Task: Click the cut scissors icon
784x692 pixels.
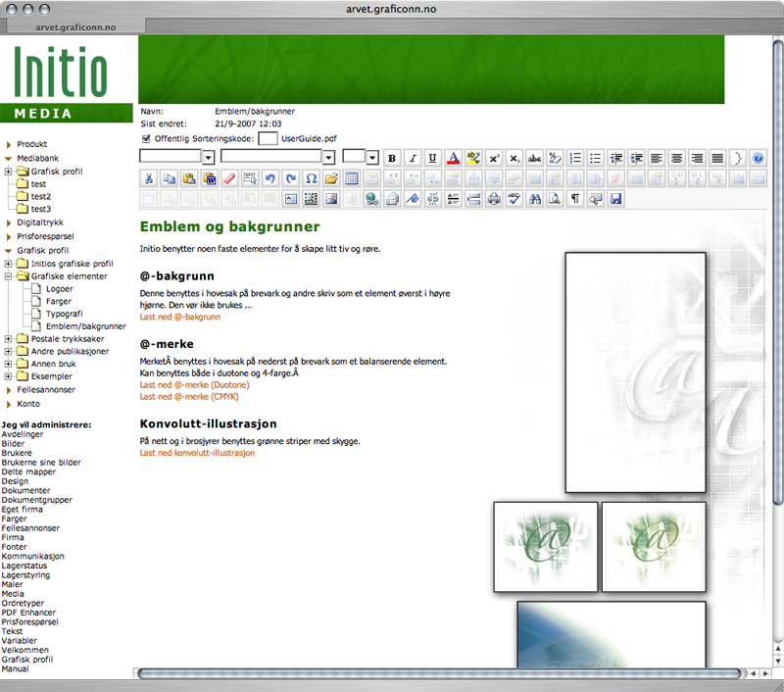Action: (x=148, y=178)
